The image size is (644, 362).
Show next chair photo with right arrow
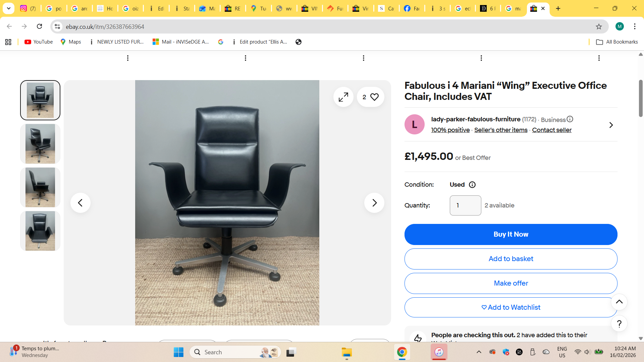point(374,203)
